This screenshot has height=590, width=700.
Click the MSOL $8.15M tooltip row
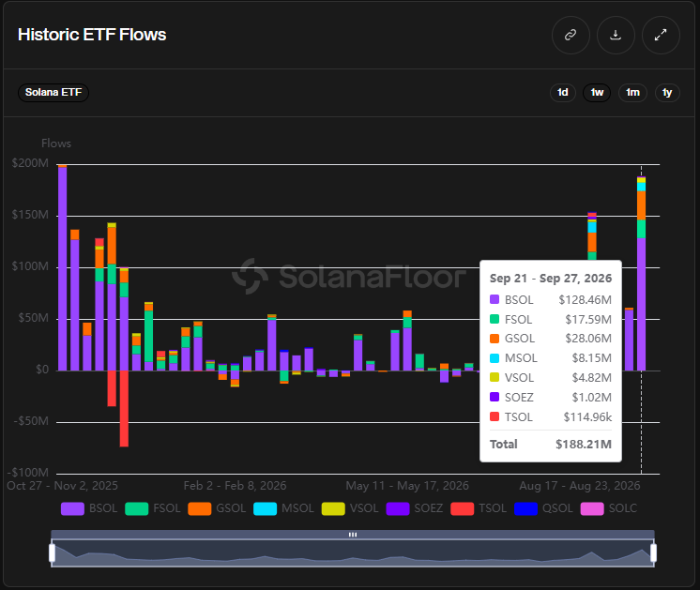551,358
